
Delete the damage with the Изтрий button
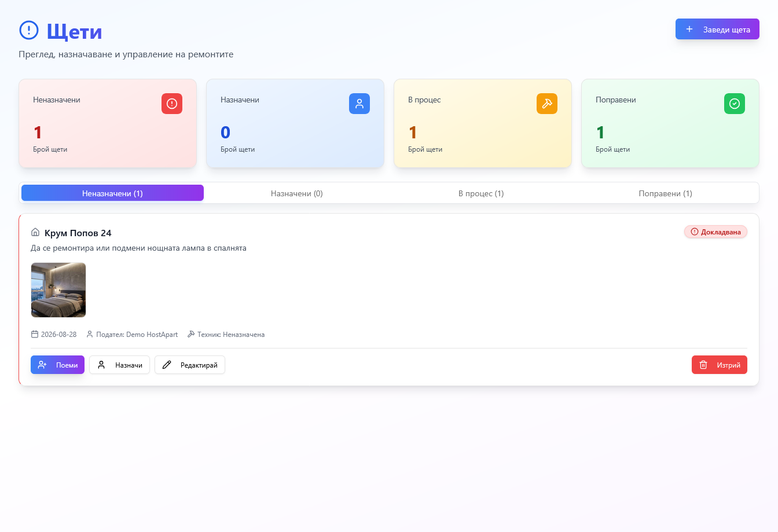click(x=720, y=365)
